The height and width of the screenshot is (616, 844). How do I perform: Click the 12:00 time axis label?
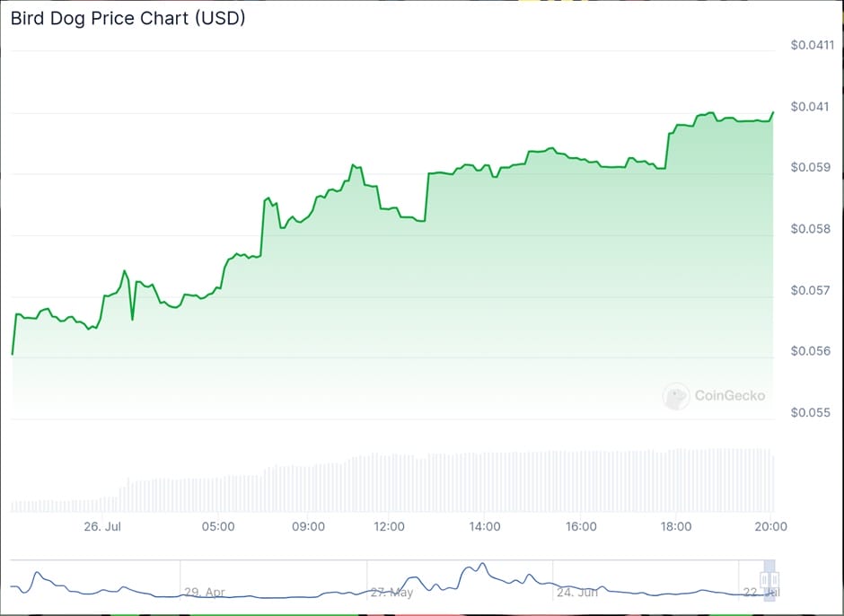[x=389, y=526]
